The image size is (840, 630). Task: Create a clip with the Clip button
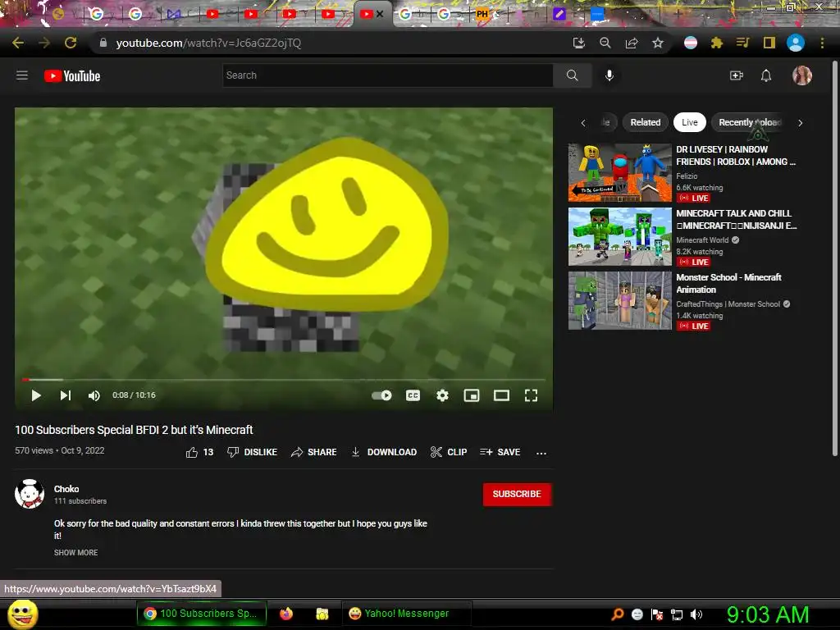[x=449, y=452]
